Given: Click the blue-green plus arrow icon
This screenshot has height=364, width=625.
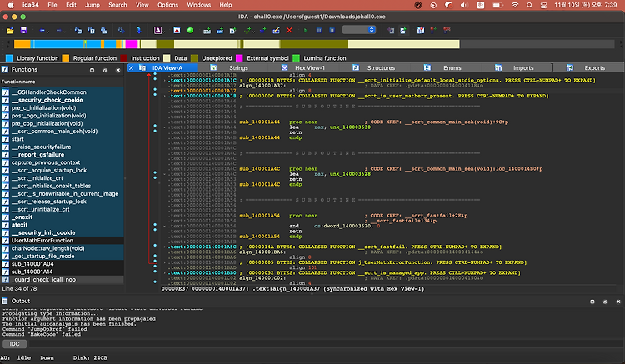Looking at the screenshot, I should click(x=262, y=30).
